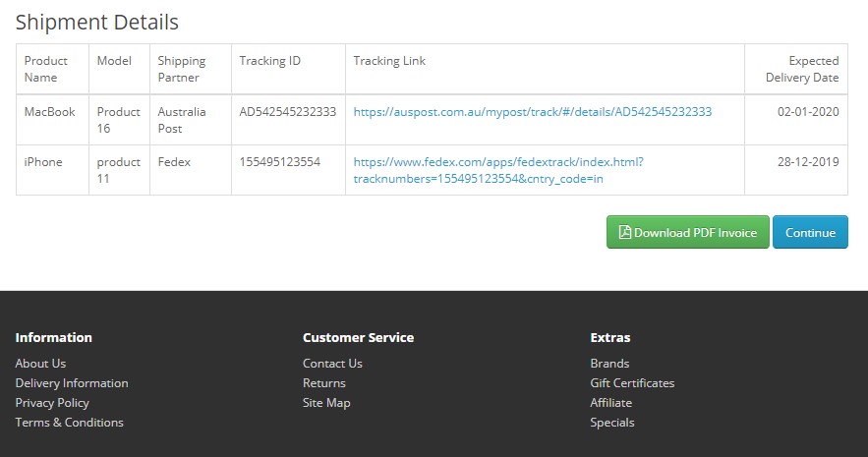Click the Australia Post shipping partner cell
This screenshot has width=868, height=457.
(x=191, y=120)
